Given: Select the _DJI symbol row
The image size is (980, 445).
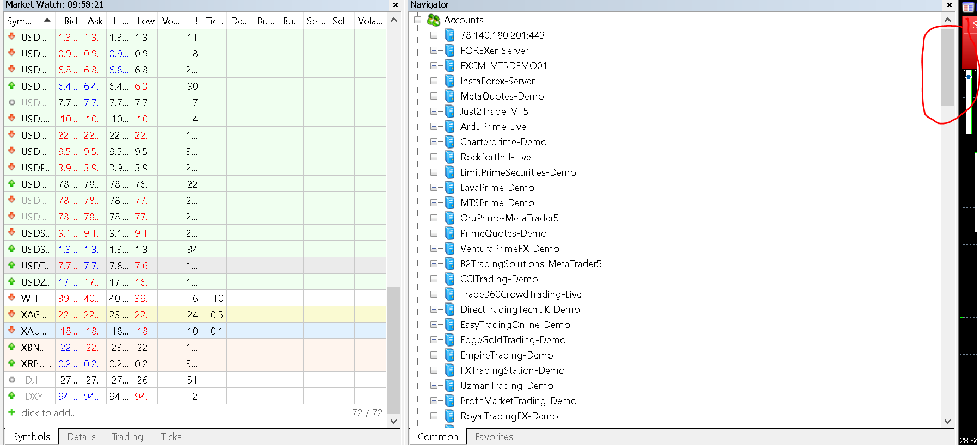Looking at the screenshot, I should [x=195, y=380].
